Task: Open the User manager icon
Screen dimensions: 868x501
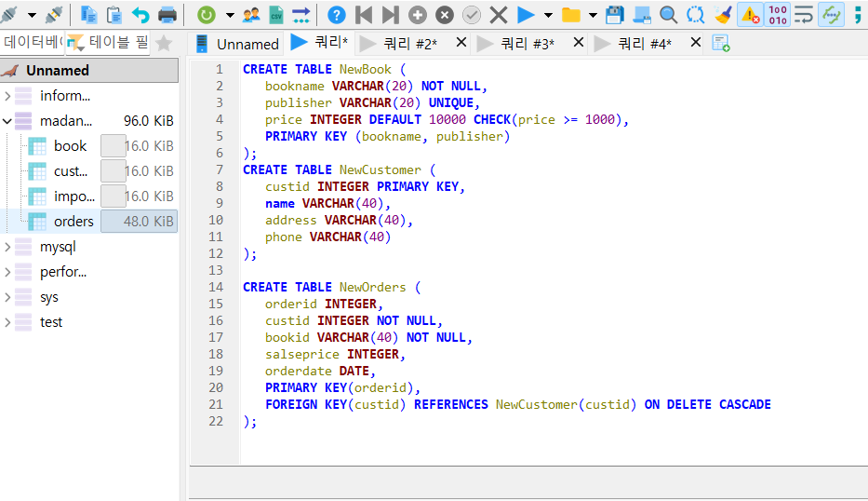Action: pyautogui.click(x=251, y=15)
